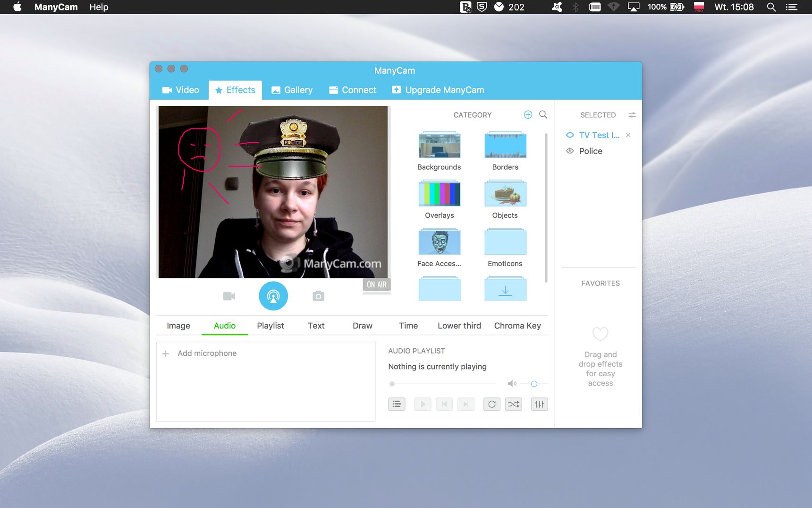Click the audio playback progress slider

tap(442, 384)
